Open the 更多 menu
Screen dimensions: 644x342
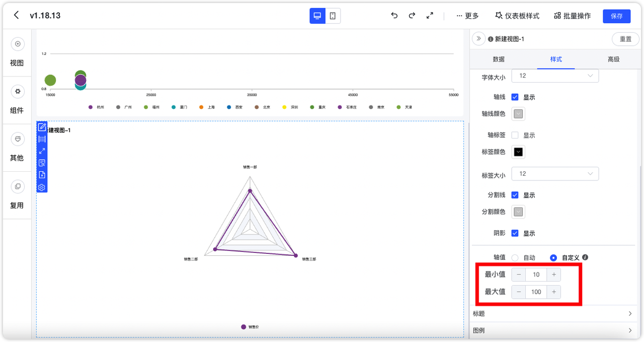(467, 16)
